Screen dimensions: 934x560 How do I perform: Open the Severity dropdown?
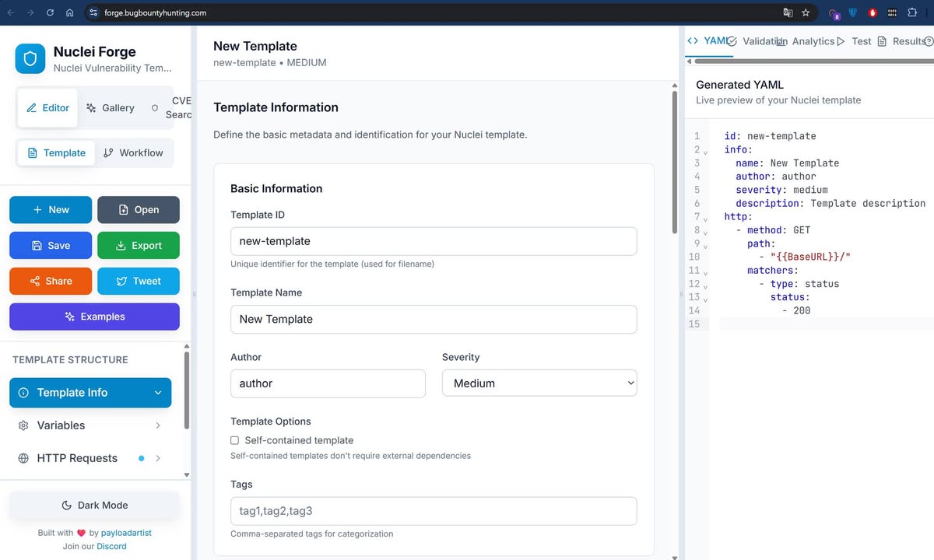click(x=539, y=383)
